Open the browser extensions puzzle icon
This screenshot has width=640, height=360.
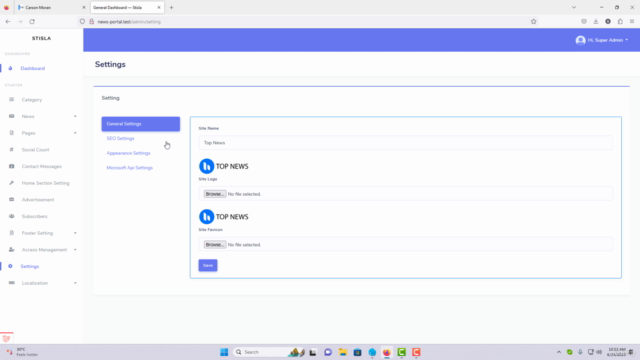pyautogui.click(x=620, y=22)
